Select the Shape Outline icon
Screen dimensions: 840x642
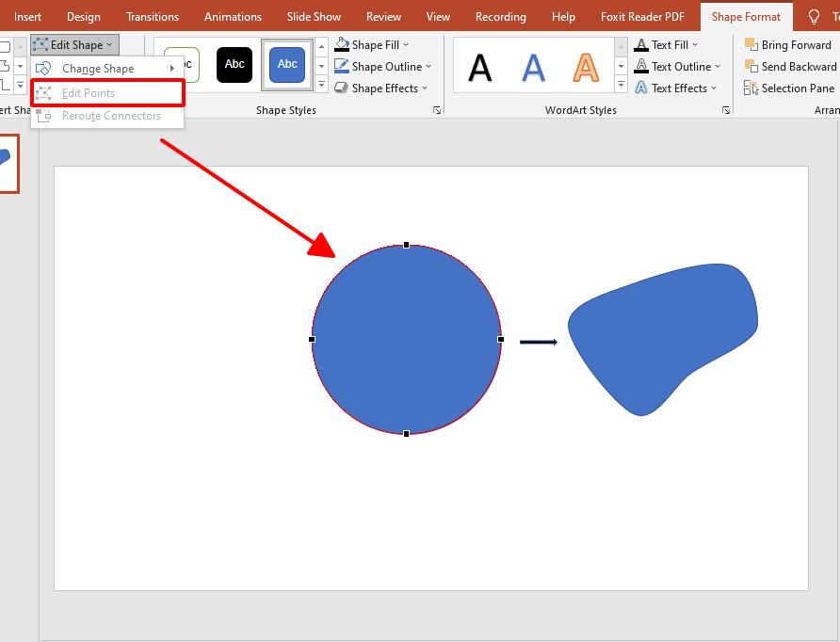point(342,66)
